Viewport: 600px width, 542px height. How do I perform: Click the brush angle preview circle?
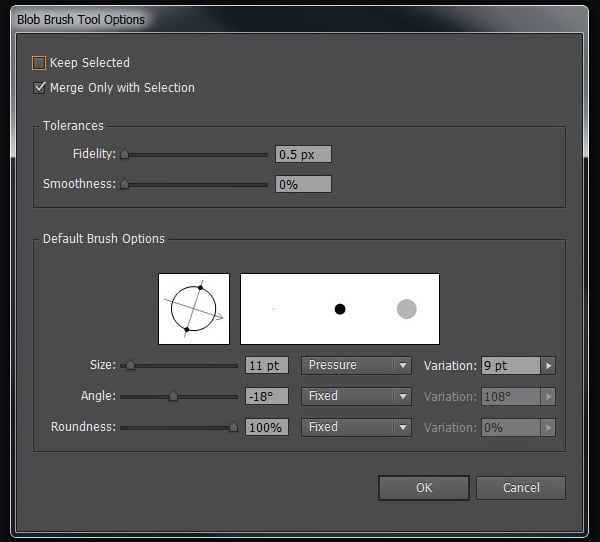pyautogui.click(x=194, y=309)
